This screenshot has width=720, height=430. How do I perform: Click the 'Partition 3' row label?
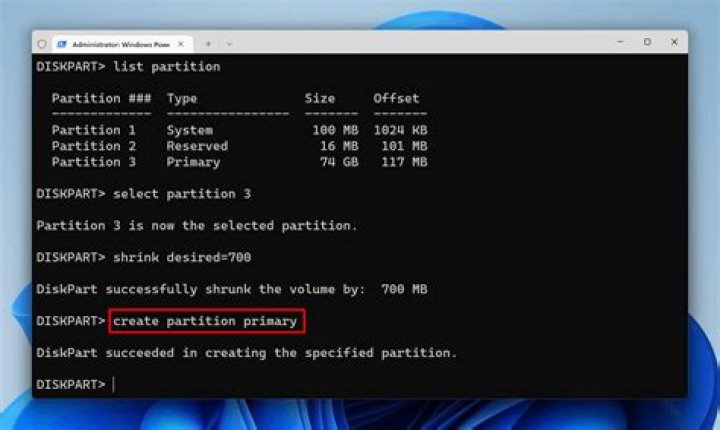pos(94,162)
